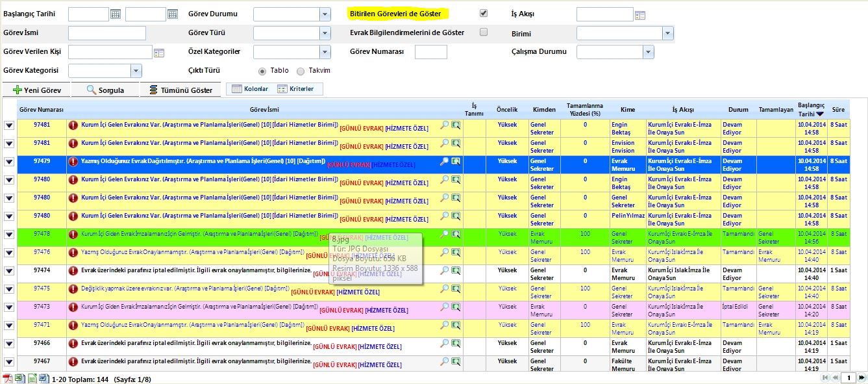Click the magnifier icon in row 97478

point(444,234)
